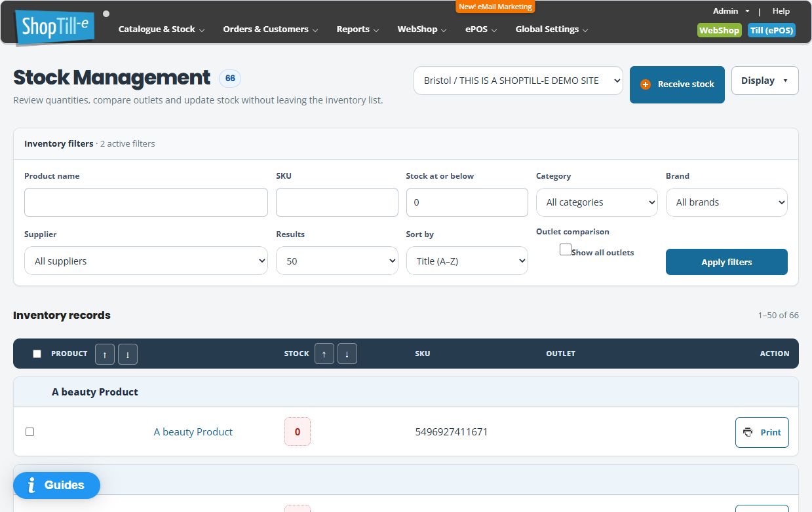Open the ePOS menu
The width and height of the screenshot is (812, 512).
481,29
